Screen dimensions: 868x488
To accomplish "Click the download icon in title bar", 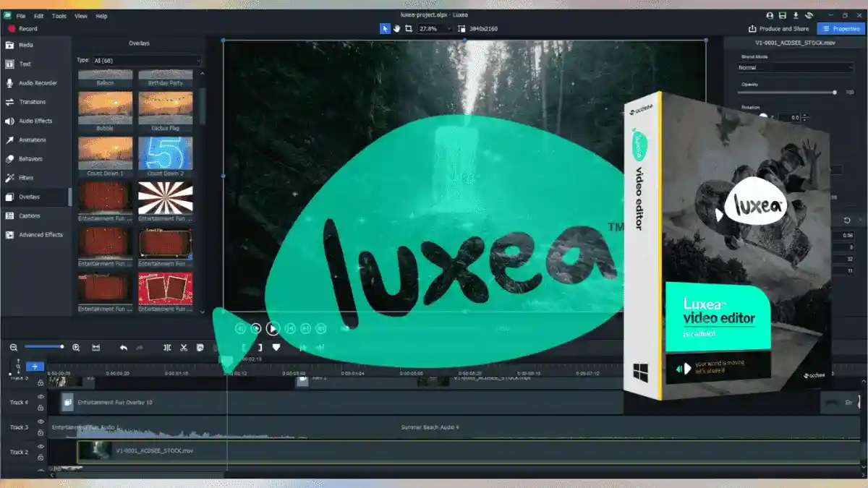I will (796, 15).
